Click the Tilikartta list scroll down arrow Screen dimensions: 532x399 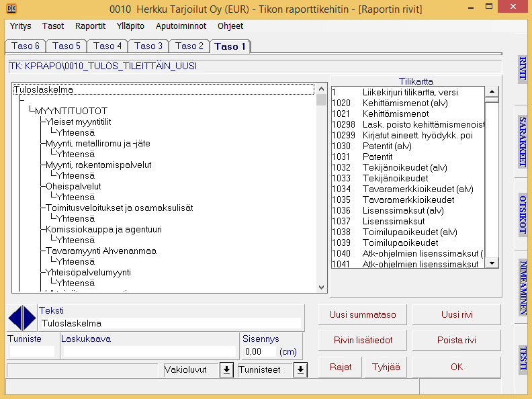point(492,263)
